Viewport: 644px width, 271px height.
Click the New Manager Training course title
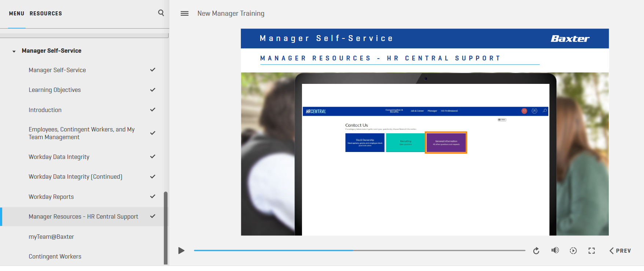[231, 14]
